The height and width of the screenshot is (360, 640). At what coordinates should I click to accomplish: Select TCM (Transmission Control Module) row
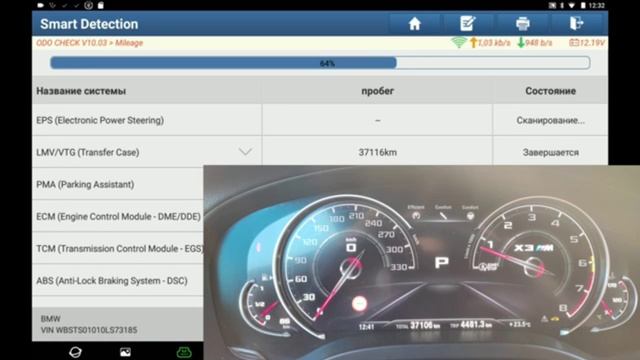click(x=118, y=249)
